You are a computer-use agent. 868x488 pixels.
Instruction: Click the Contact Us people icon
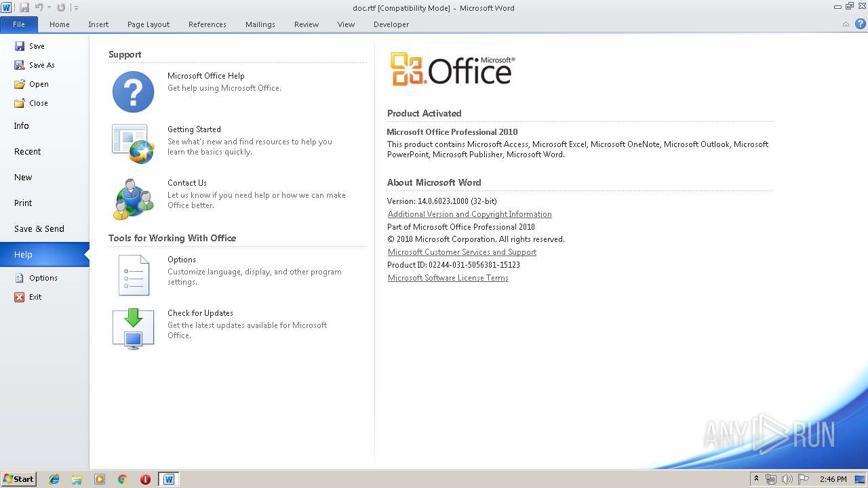(134, 199)
